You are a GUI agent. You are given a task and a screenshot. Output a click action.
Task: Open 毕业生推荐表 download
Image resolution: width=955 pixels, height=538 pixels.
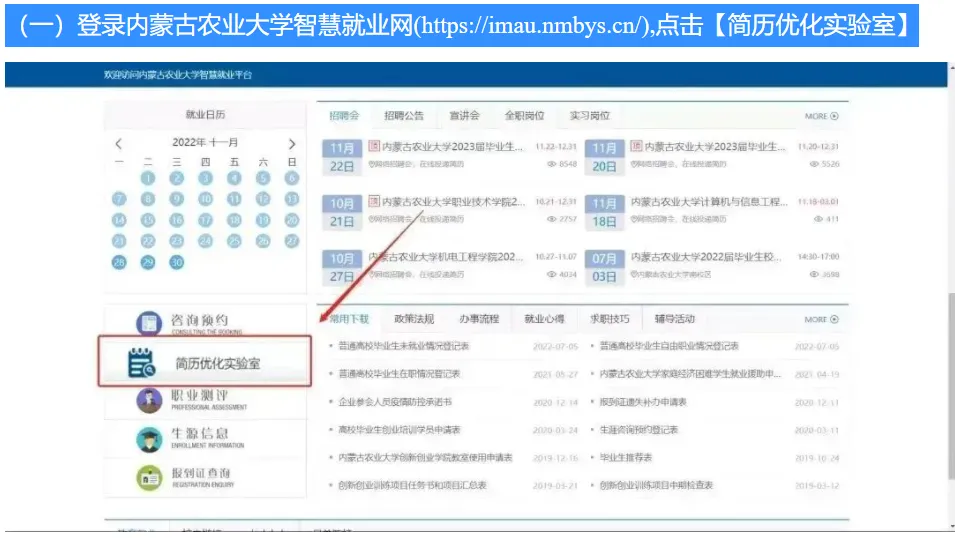click(x=626, y=458)
